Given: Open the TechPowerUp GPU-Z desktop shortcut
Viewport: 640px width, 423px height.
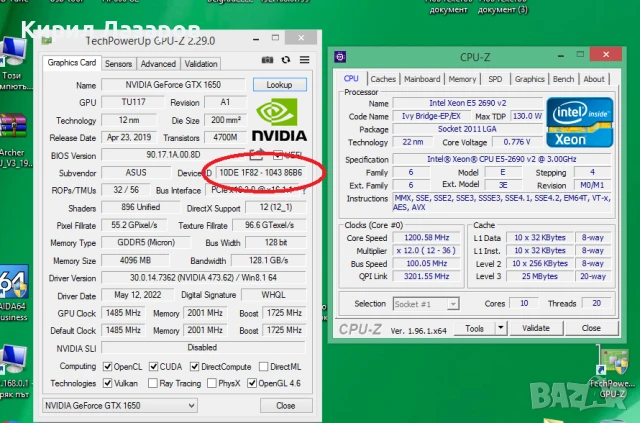Looking at the screenshot, I should [x=612, y=362].
